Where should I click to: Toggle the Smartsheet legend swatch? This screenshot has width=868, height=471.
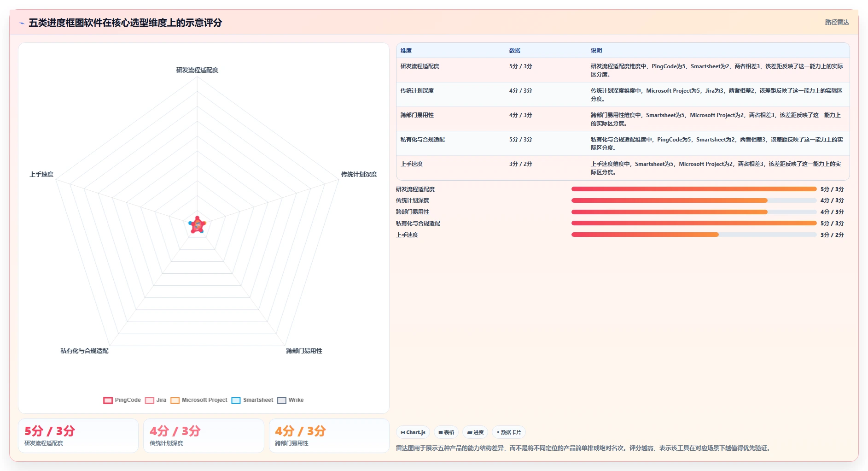(x=236, y=400)
